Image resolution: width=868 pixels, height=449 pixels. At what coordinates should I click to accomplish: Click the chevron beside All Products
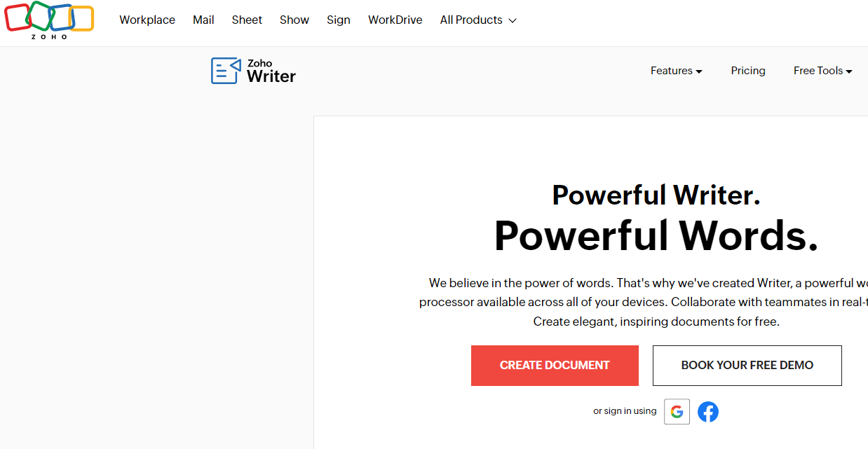pyautogui.click(x=514, y=20)
